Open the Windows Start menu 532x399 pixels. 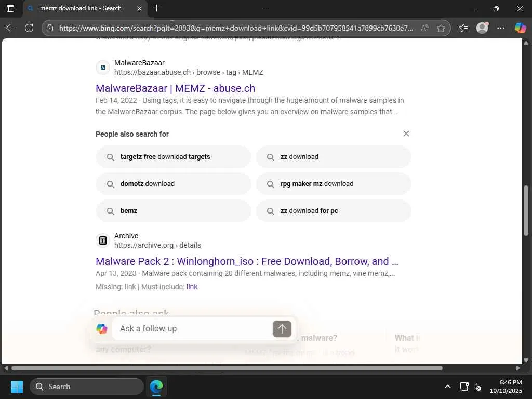click(x=17, y=387)
